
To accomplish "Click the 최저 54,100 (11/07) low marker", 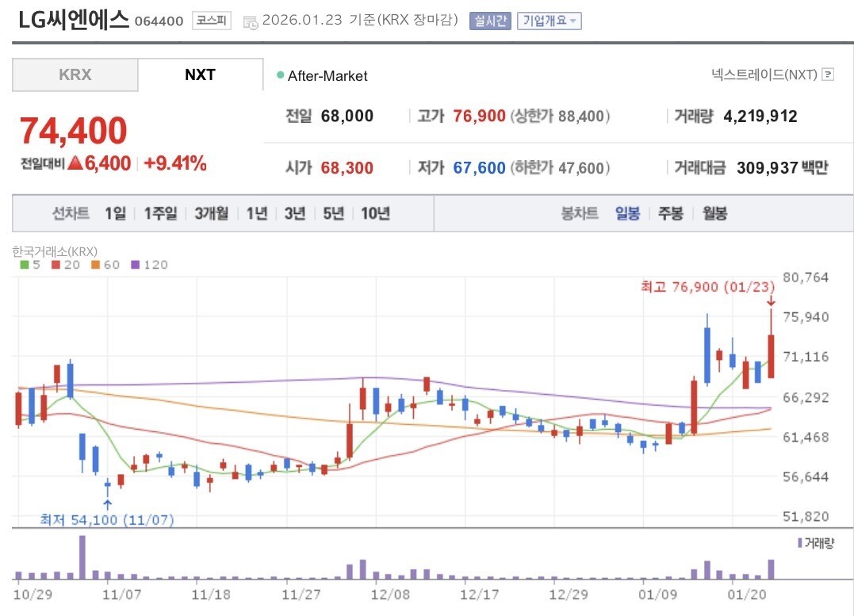I will point(107,519).
